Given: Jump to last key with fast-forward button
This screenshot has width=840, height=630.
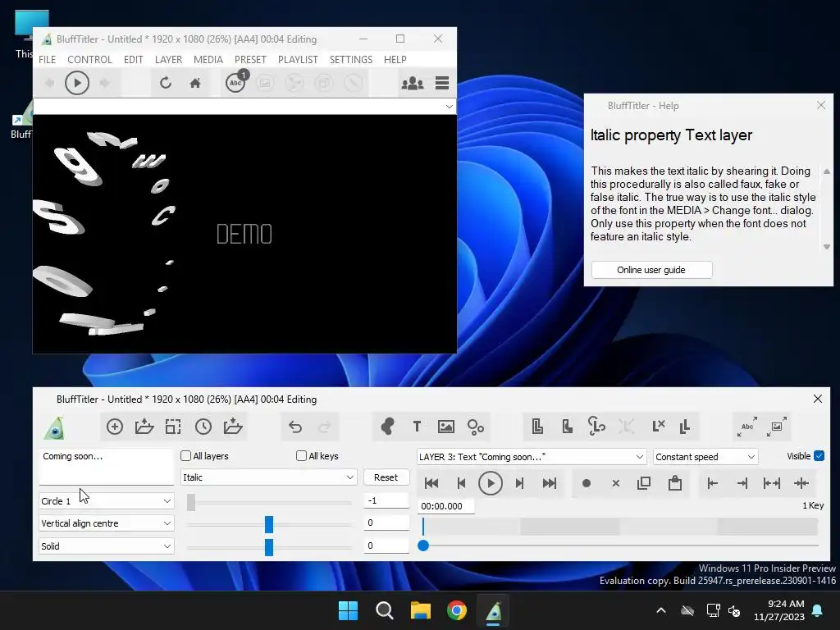Looking at the screenshot, I should tap(549, 483).
